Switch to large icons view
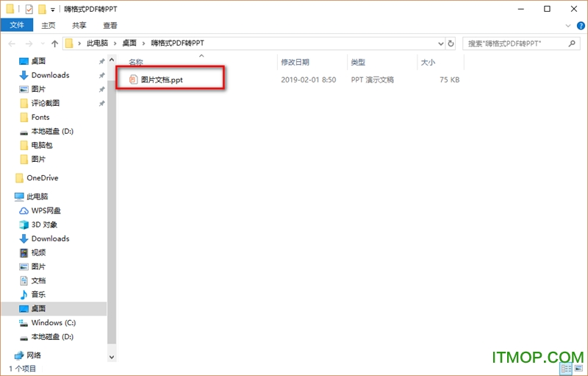Screen dimensions: 588x376 [x=578, y=369]
